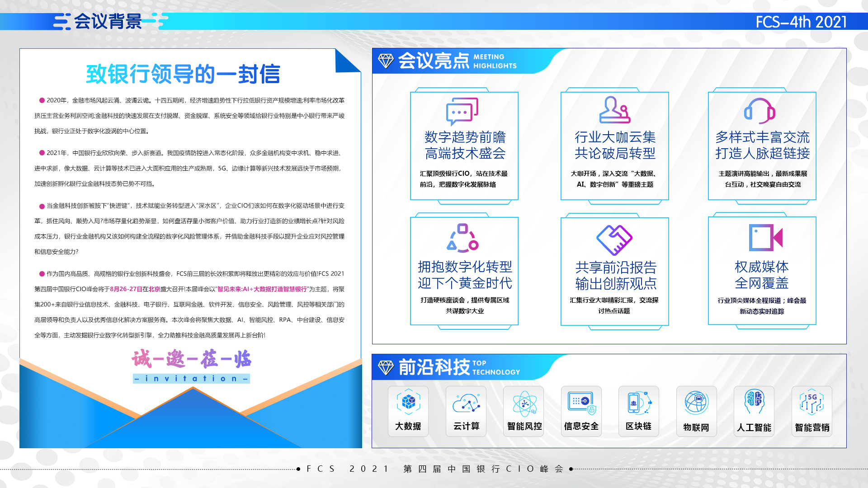Click the 智能营销 label
868x488 pixels.
[x=812, y=427]
